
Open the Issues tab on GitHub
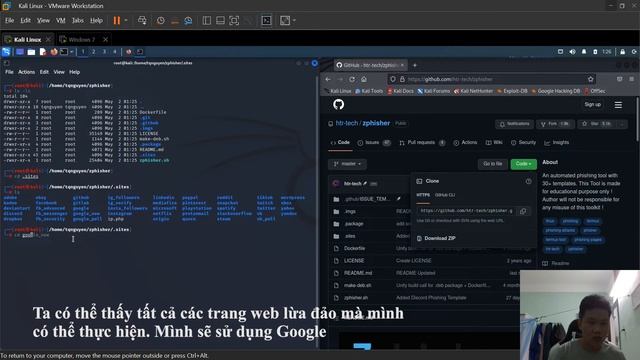coord(374,142)
